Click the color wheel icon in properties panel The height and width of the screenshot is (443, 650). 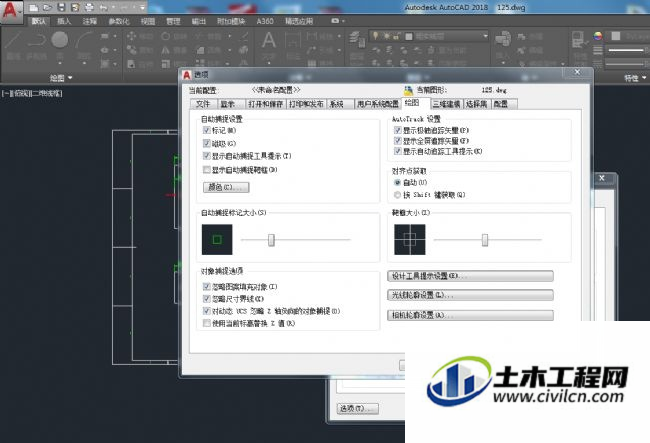click(x=597, y=36)
